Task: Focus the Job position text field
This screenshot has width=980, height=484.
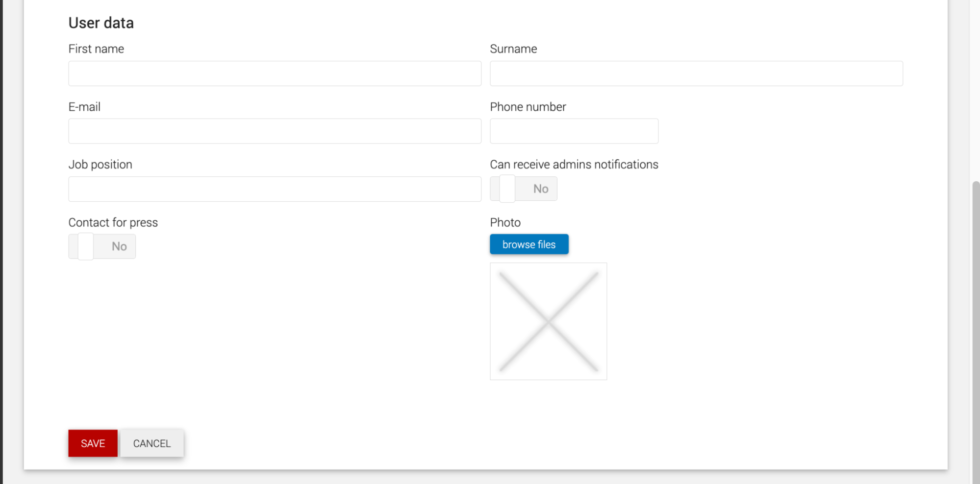Action: click(x=275, y=189)
